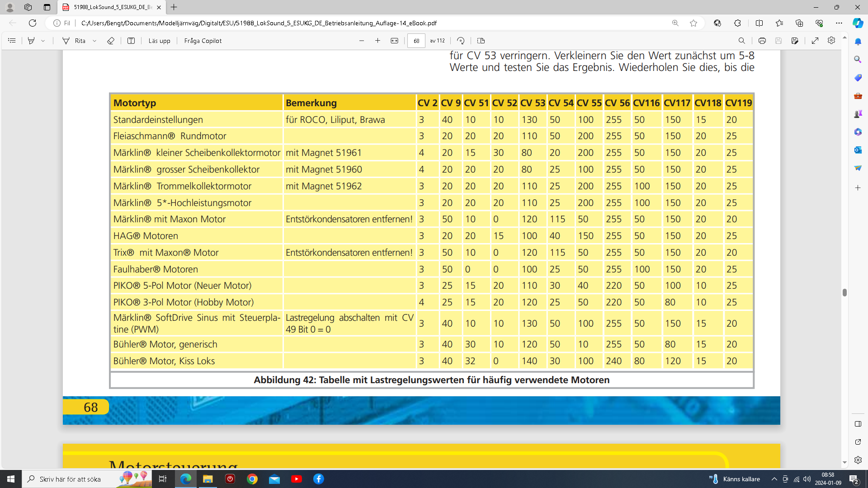Open sidebar tools briefcase icon

pos(858,96)
